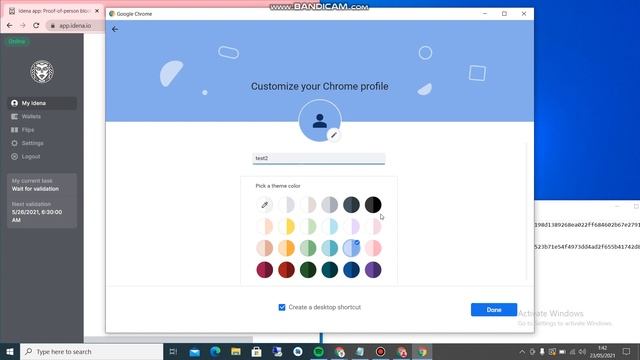The width and height of the screenshot is (640, 360).
Task: Click the Type here to search box
Action: point(91,351)
